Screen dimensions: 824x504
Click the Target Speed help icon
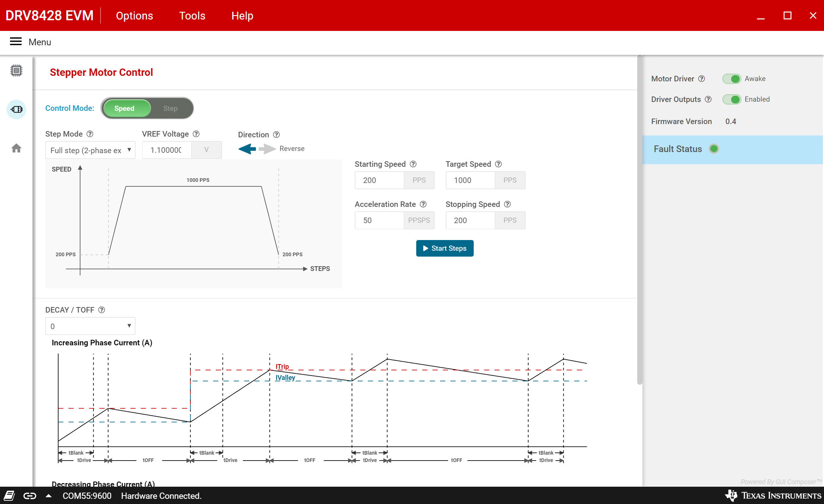coord(498,164)
